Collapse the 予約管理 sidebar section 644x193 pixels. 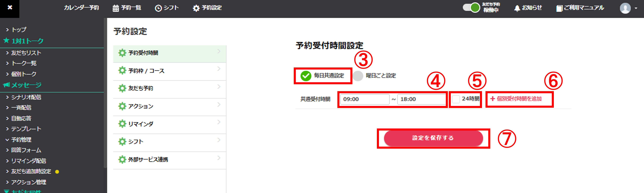(18, 139)
